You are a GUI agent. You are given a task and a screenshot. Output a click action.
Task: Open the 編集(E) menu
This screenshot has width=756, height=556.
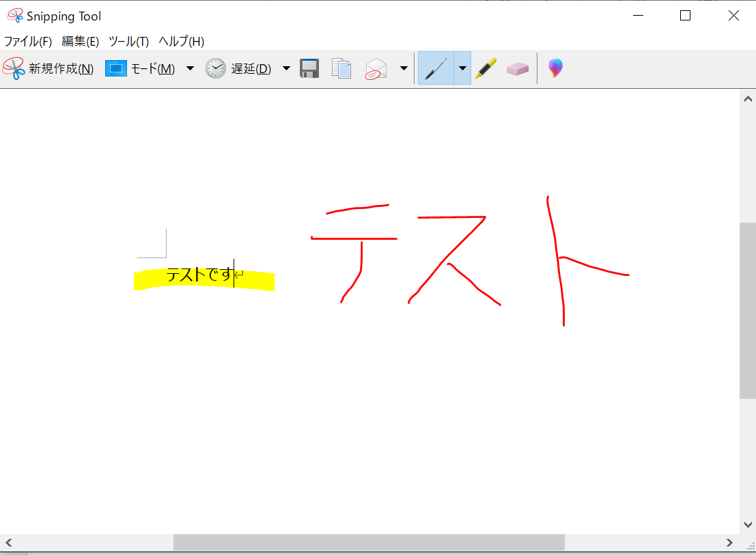(x=79, y=41)
